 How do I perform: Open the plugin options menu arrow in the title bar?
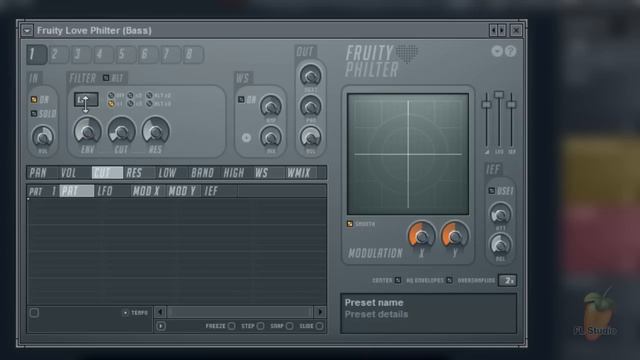[27, 31]
